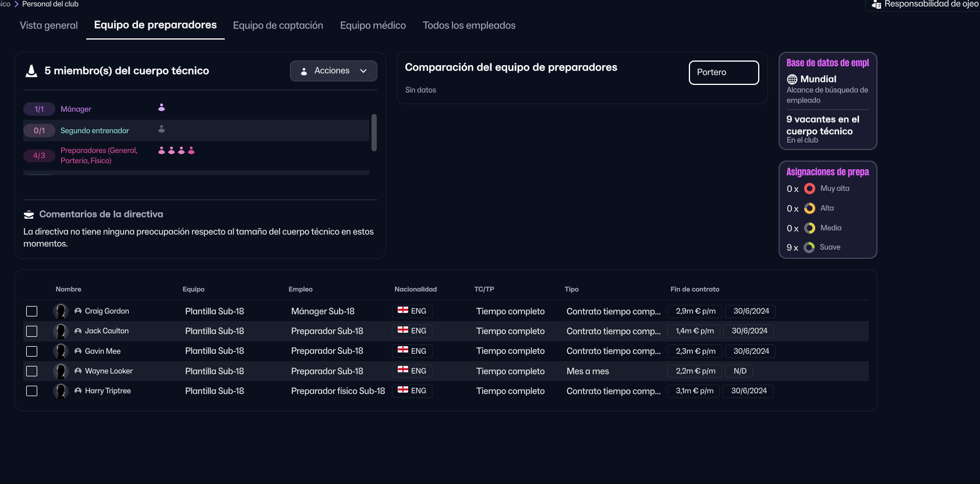Click the green Suave workload icon
The width and height of the screenshot is (980, 484).
[809, 247]
